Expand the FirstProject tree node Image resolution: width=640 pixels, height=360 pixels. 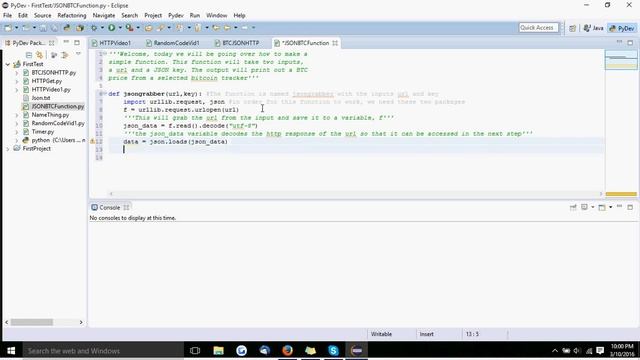[x=8, y=149]
